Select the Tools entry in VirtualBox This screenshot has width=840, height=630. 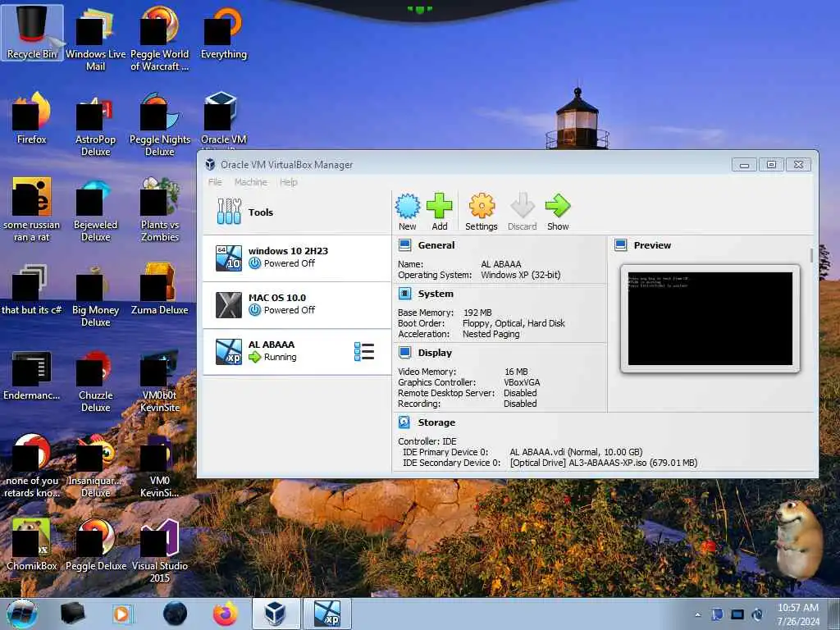pos(297,212)
